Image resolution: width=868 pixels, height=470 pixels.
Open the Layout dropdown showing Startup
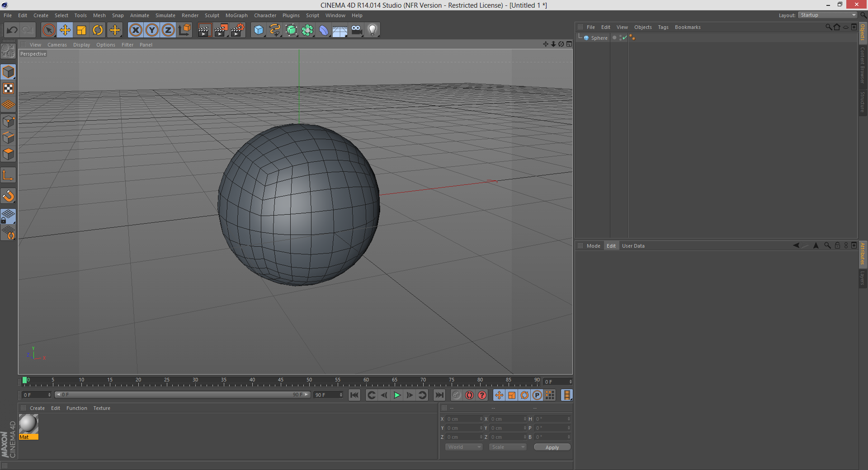pos(826,15)
